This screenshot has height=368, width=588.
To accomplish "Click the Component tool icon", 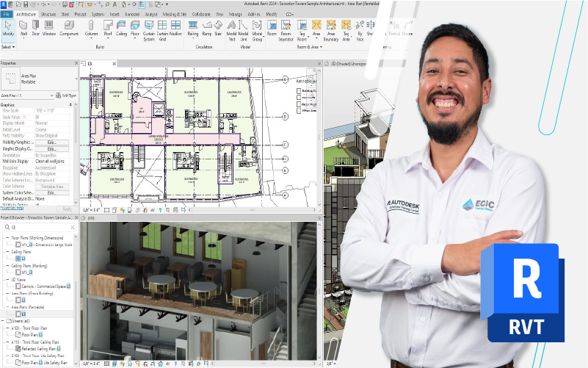I will pos(68,29).
